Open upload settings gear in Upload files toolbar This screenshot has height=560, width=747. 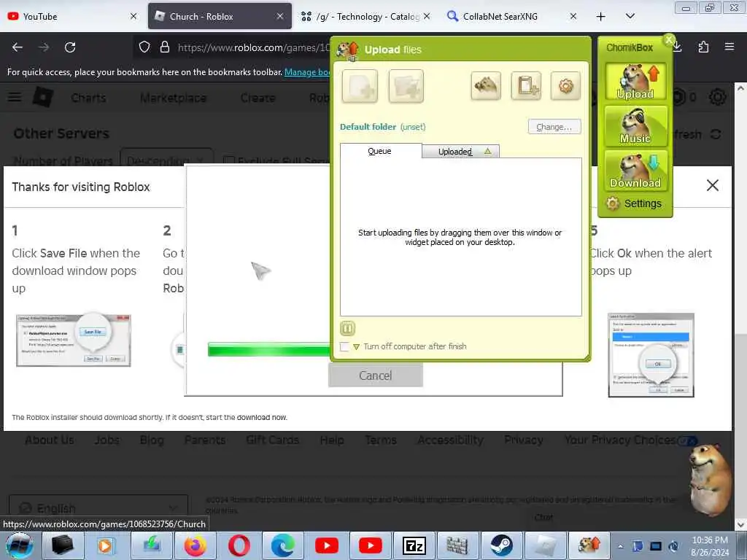(565, 86)
